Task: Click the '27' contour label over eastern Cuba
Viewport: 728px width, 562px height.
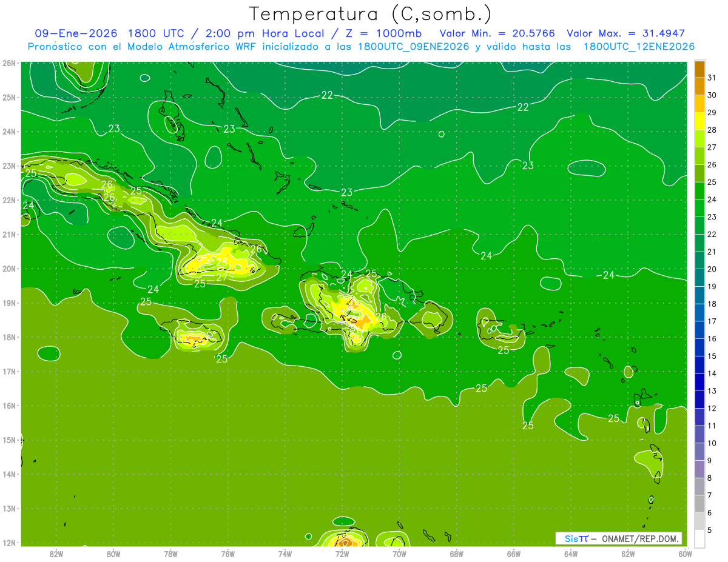Action: (222, 277)
